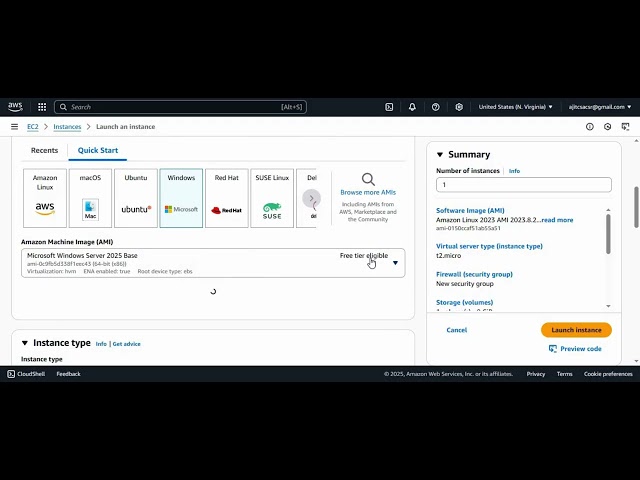This screenshot has width=640, height=480.
Task: Open Firewall (security group) summary link
Action: 474,274
